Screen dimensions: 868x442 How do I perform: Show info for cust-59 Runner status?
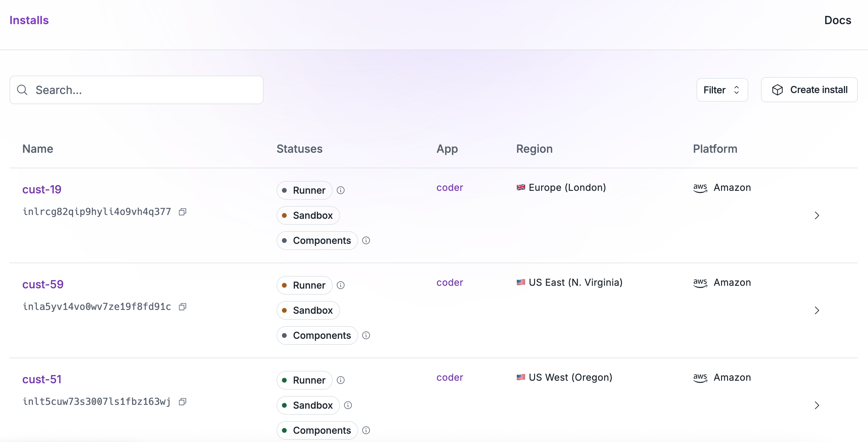point(341,285)
